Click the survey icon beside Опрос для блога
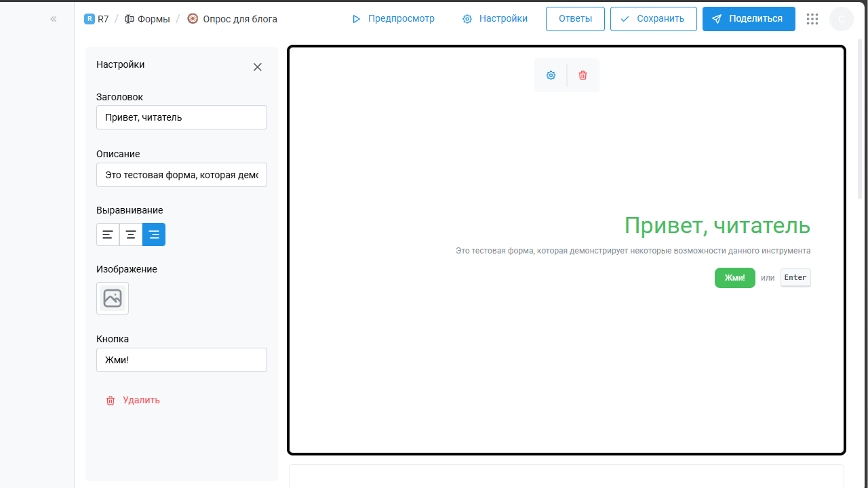The height and width of the screenshot is (488, 868). pos(193,19)
